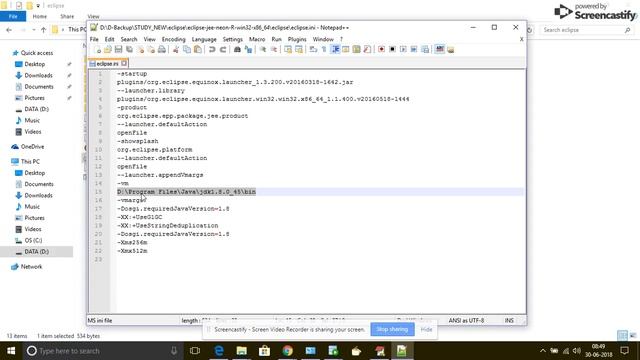Open Notepad++ File menu

point(94,39)
